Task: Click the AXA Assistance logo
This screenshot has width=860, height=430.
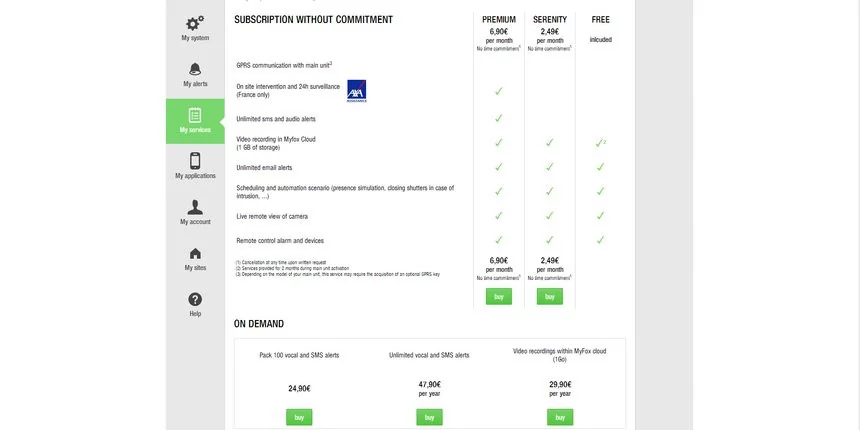Action: [x=357, y=91]
